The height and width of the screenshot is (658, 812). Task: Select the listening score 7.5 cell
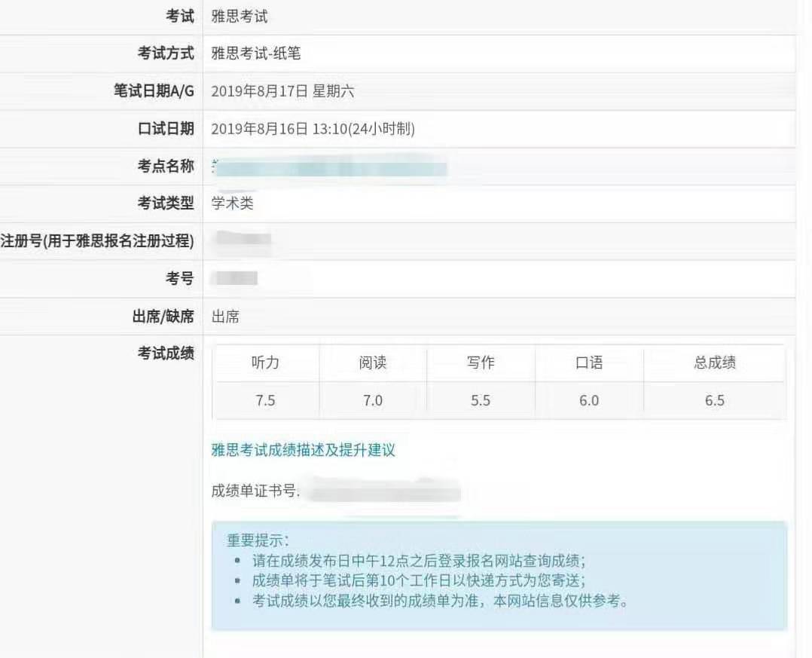coord(265,401)
